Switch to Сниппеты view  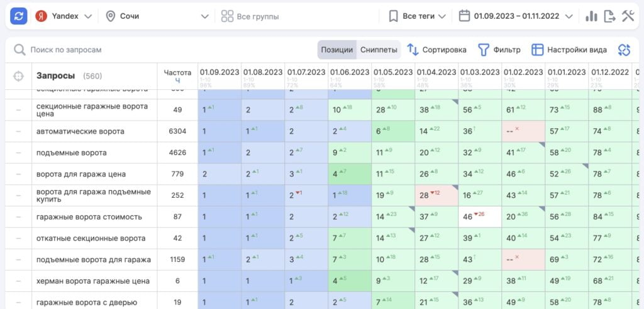click(379, 50)
